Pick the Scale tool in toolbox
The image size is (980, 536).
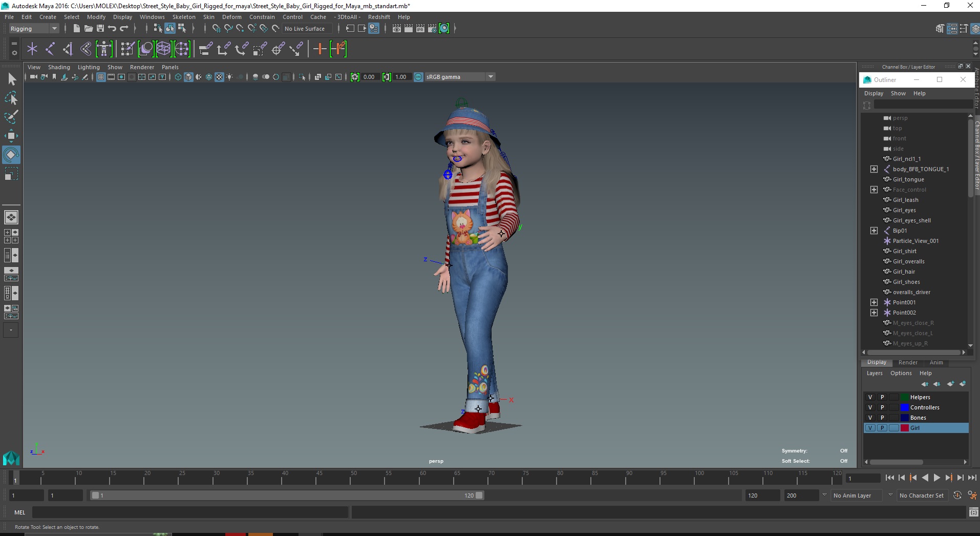coord(11,174)
